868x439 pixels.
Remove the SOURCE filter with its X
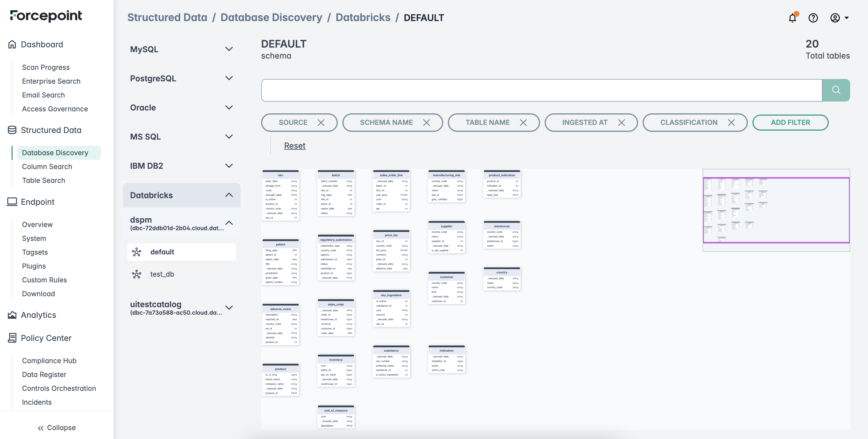click(x=321, y=123)
